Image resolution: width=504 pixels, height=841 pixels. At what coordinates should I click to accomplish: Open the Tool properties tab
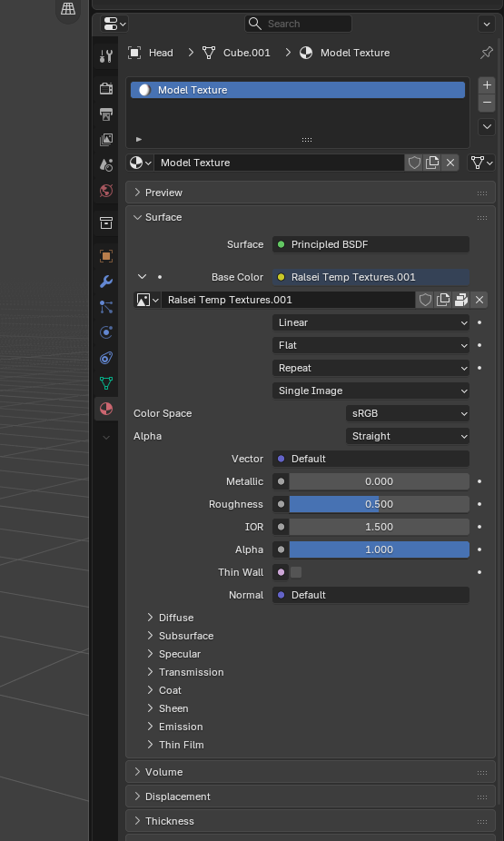[106, 55]
